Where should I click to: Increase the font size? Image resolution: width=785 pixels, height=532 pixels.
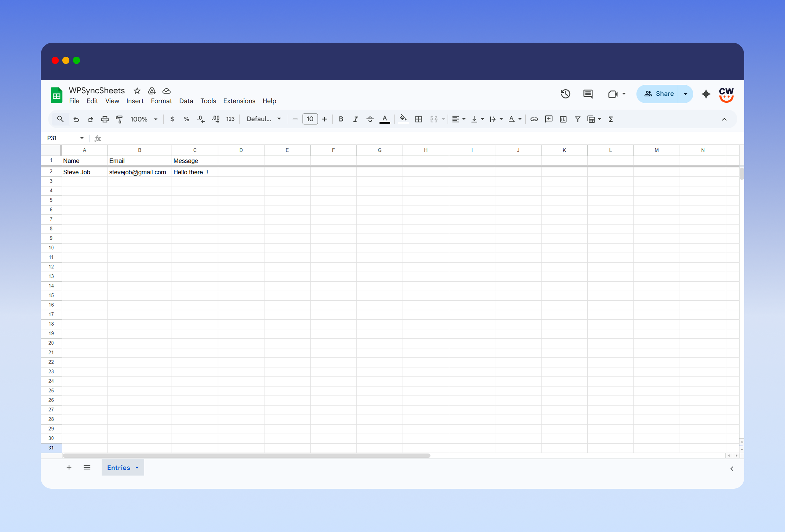(x=325, y=119)
